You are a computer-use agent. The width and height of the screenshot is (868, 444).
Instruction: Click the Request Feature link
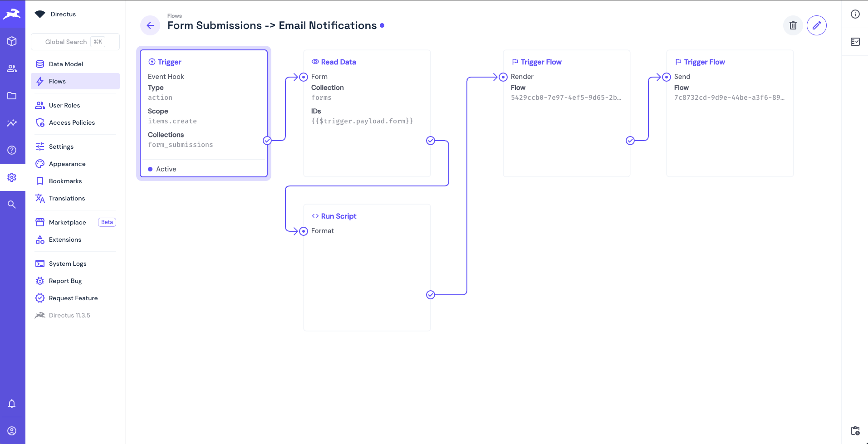(74, 298)
